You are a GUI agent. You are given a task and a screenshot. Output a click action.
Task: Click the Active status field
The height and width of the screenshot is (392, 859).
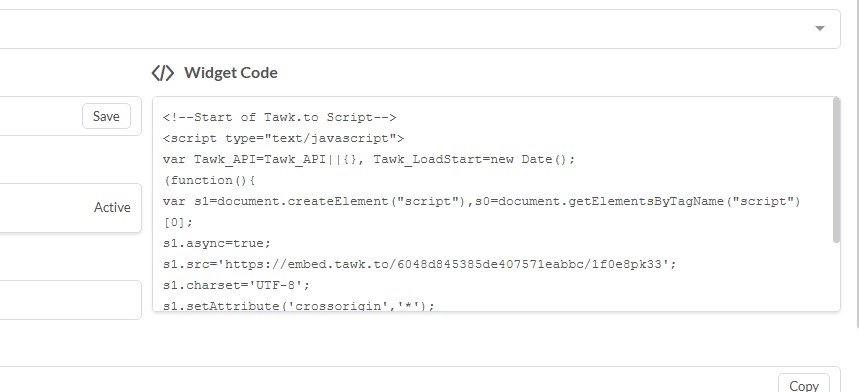[x=71, y=207]
